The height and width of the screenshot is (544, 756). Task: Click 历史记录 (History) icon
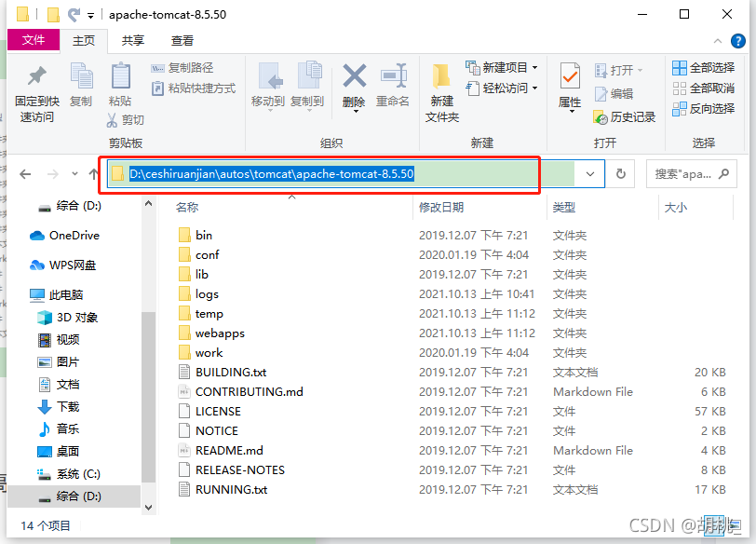601,117
